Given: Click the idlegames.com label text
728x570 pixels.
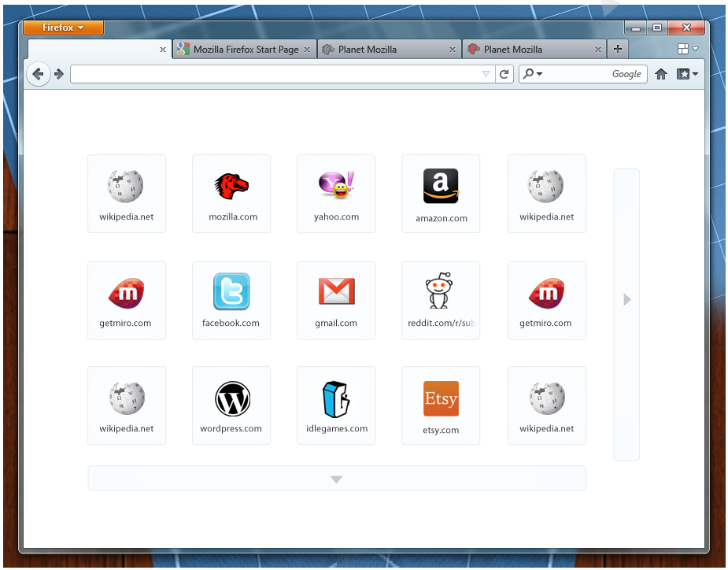Looking at the screenshot, I should point(337,429).
